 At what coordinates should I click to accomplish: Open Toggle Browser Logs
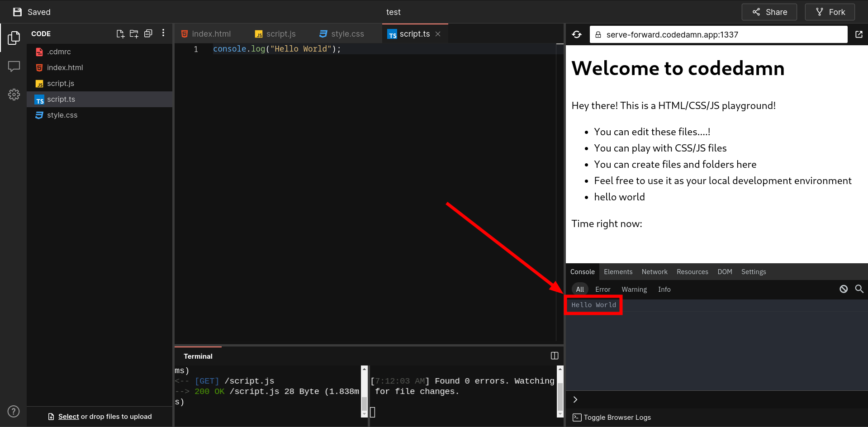tap(612, 417)
